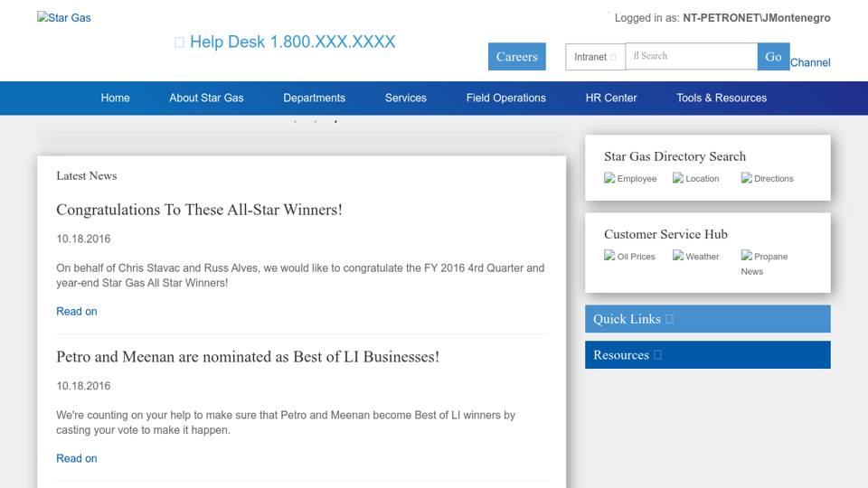Open Location directory search icon
This screenshot has width=868, height=488.
[x=678, y=178]
